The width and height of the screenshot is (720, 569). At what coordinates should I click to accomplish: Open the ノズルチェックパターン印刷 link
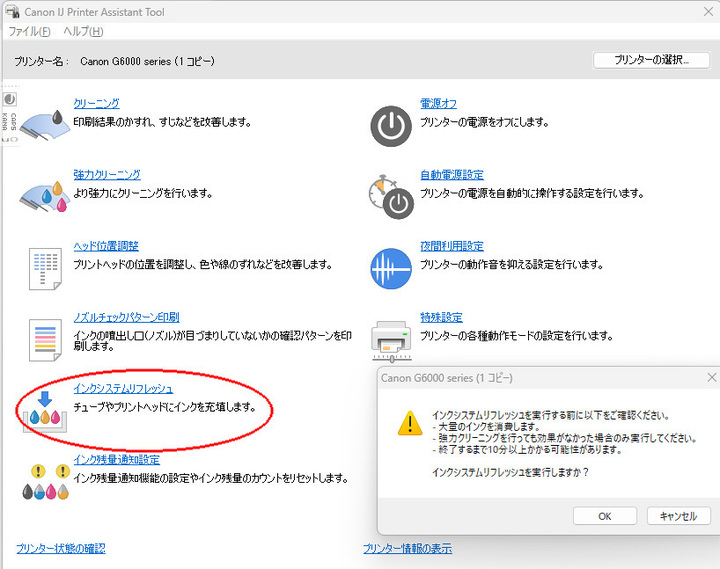pyautogui.click(x=126, y=317)
